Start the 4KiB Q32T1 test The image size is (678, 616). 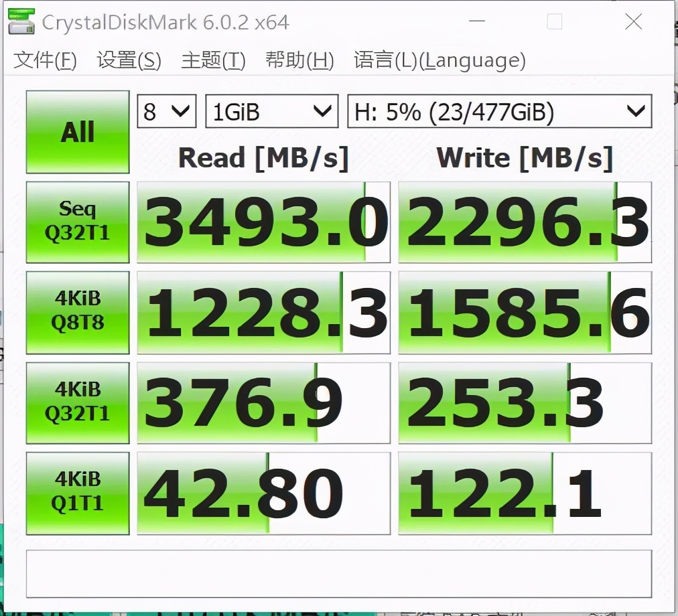tap(78, 402)
